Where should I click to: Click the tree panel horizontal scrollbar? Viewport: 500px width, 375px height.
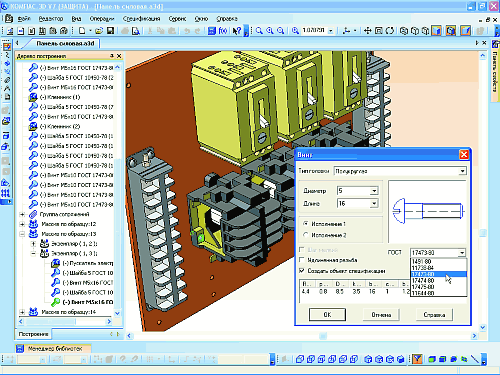65,322
